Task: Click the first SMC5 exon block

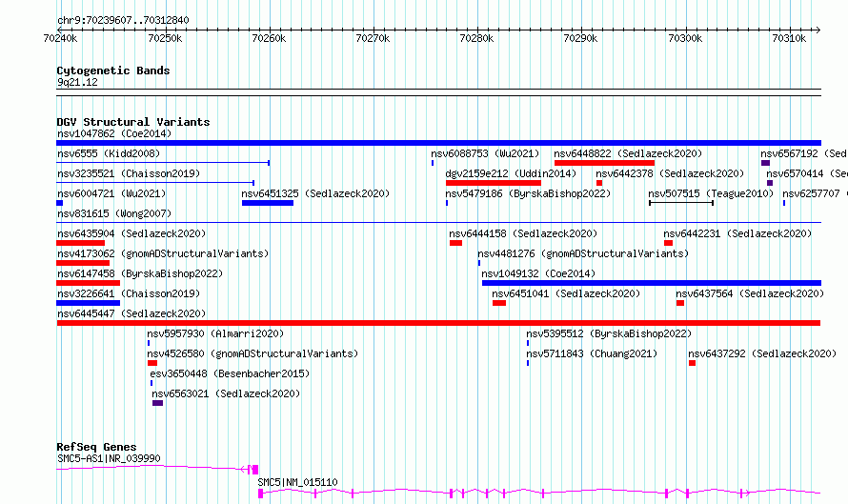Action: (x=261, y=494)
